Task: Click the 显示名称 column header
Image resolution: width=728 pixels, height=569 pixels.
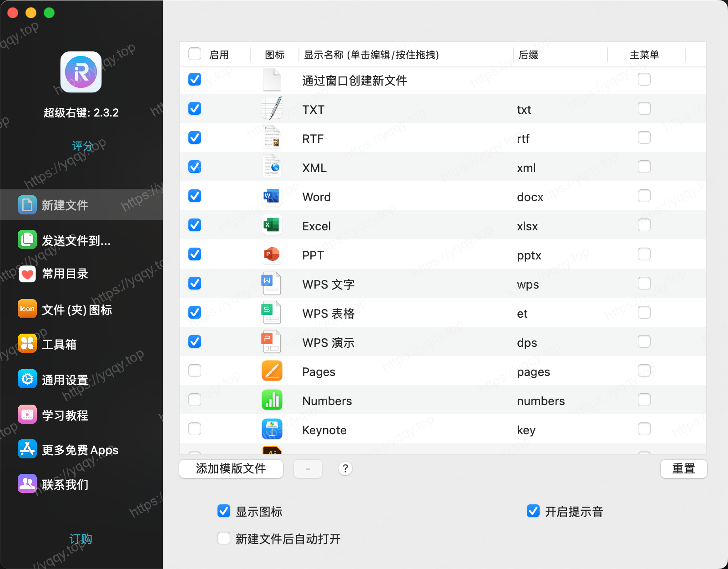Action: tap(371, 55)
